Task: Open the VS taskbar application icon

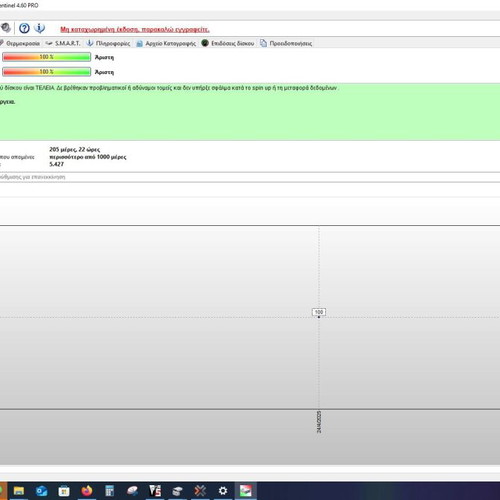Action: [155, 491]
